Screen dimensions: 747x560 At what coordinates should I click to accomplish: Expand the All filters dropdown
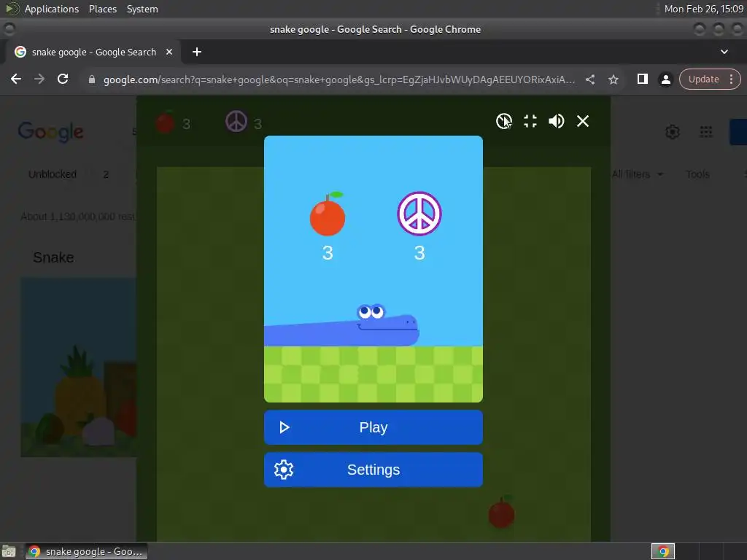point(638,174)
